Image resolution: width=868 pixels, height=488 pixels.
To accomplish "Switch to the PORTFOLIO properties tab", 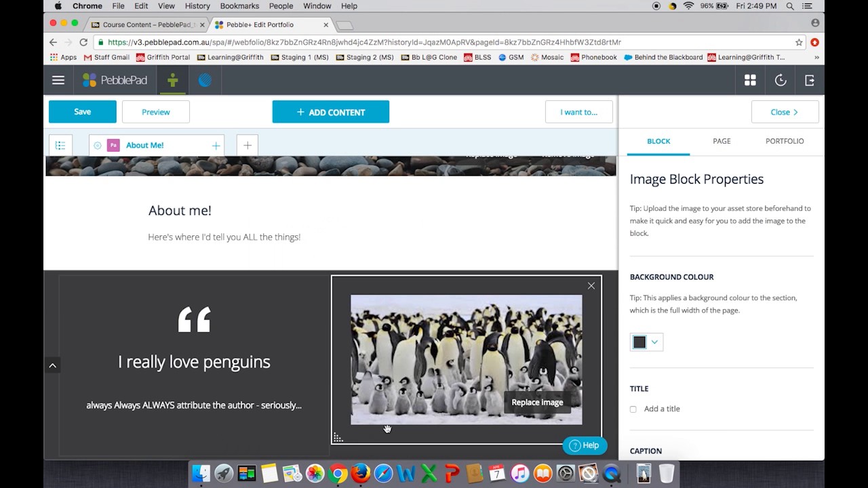I will pyautogui.click(x=785, y=141).
